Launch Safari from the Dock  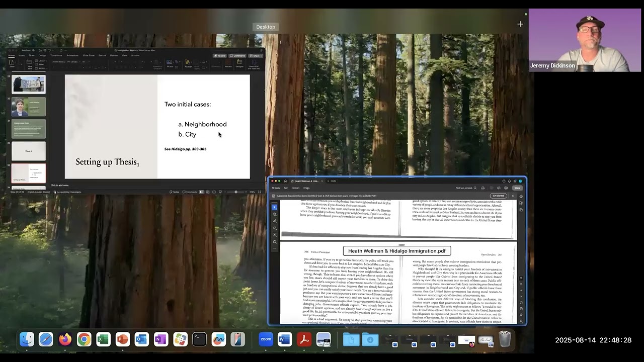(x=46, y=339)
